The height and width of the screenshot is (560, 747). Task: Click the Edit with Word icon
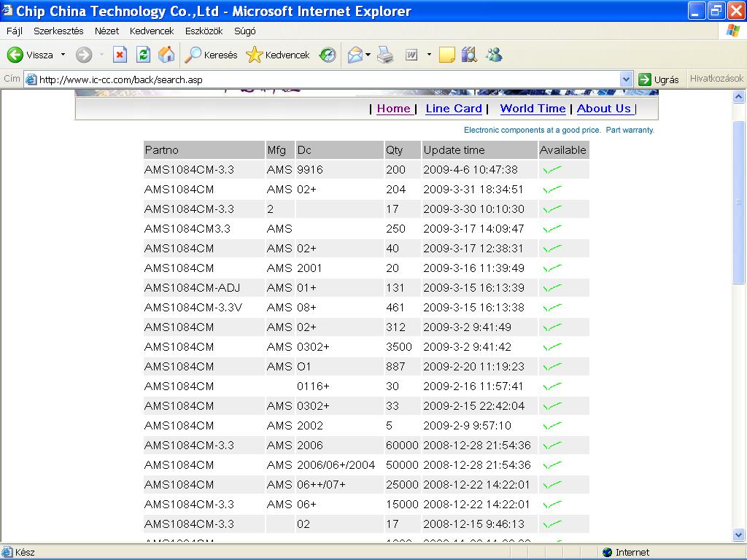pyautogui.click(x=411, y=55)
